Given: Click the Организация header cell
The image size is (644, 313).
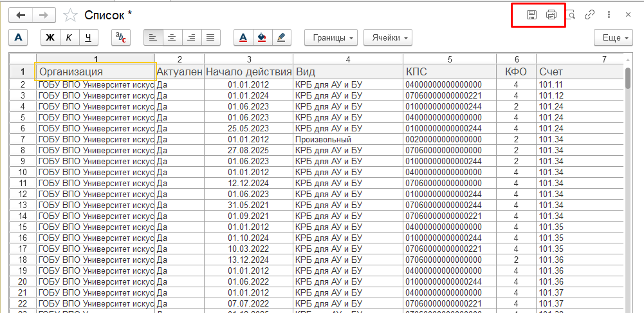Looking at the screenshot, I should pos(95,71).
